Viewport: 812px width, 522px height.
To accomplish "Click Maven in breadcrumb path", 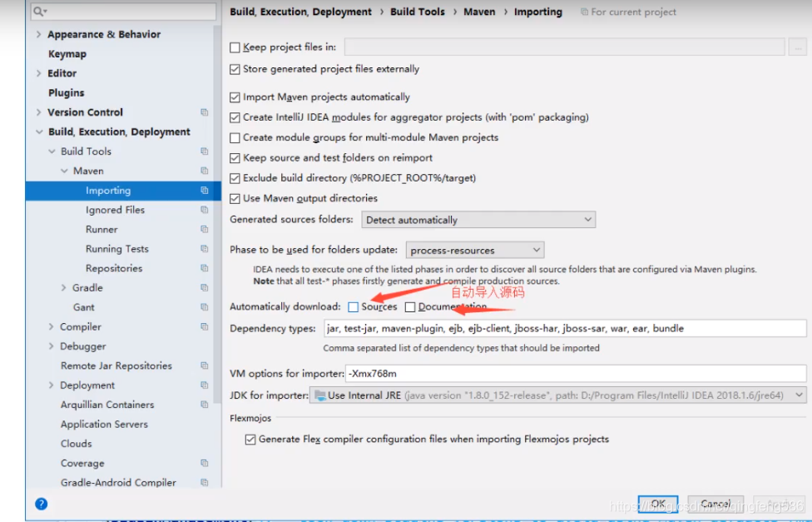I will [x=479, y=12].
